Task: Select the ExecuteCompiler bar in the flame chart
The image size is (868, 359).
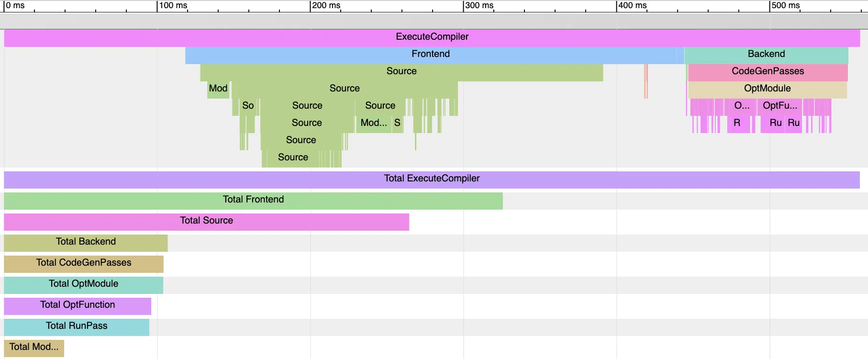Action: pyautogui.click(x=432, y=37)
